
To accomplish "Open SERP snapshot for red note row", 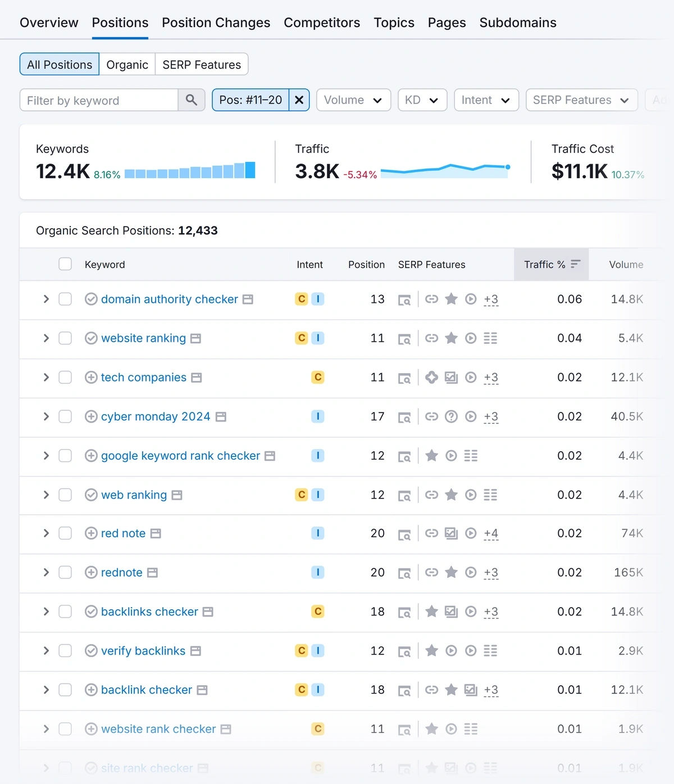I will [404, 534].
